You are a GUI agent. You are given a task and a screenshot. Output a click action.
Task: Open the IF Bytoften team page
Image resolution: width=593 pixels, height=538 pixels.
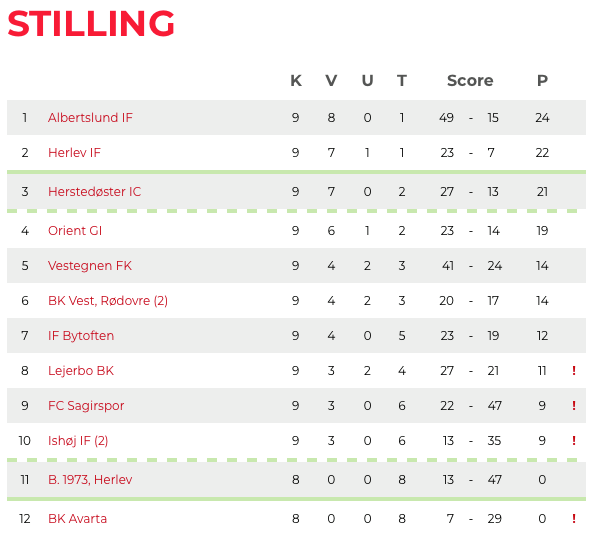[81, 336]
